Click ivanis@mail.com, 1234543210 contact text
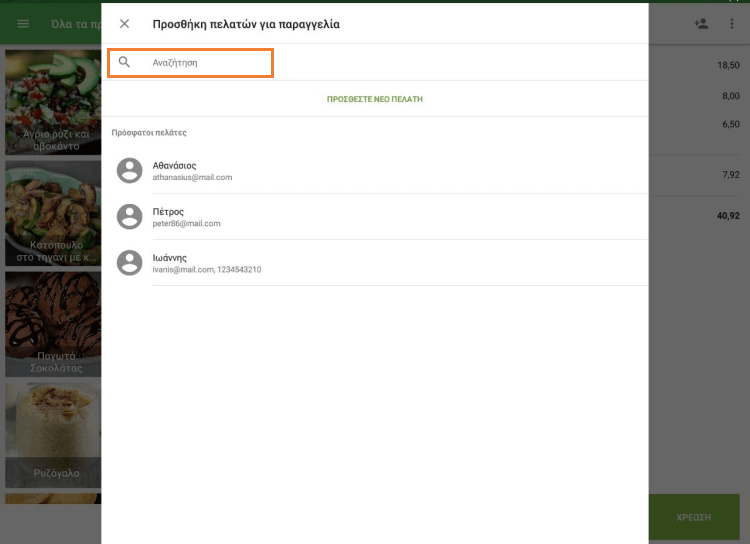 207,269
